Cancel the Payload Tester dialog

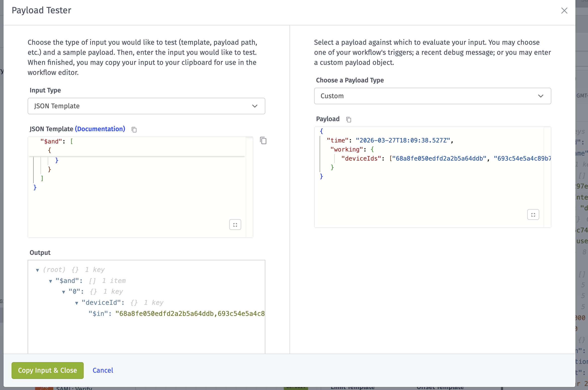[x=103, y=370]
